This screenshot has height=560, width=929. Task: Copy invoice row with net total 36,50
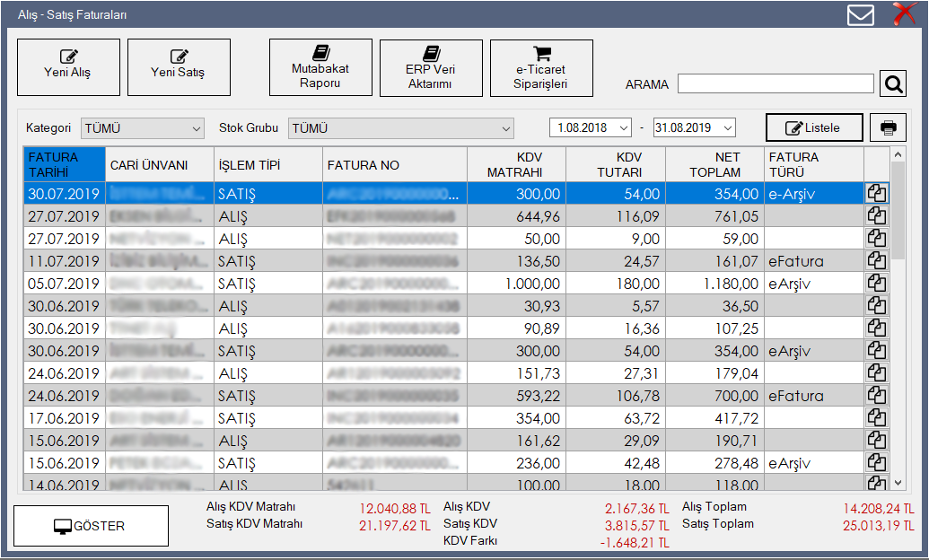pyautogui.click(x=877, y=306)
